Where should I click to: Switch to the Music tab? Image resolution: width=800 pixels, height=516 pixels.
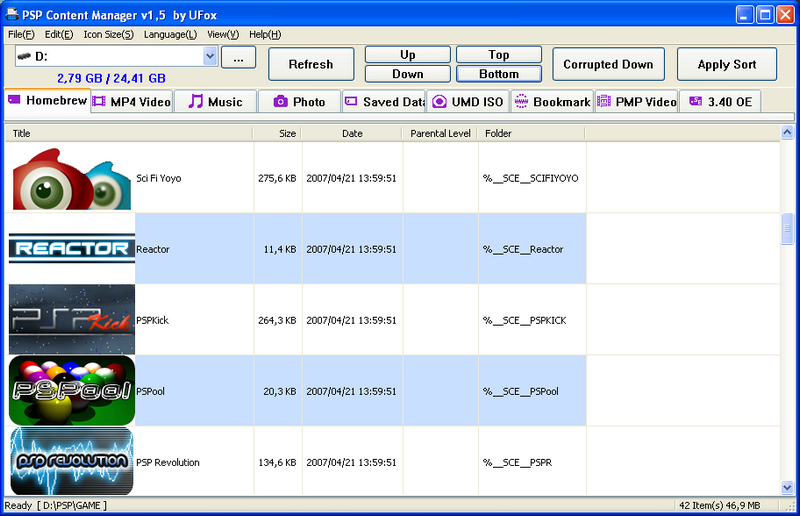215,102
